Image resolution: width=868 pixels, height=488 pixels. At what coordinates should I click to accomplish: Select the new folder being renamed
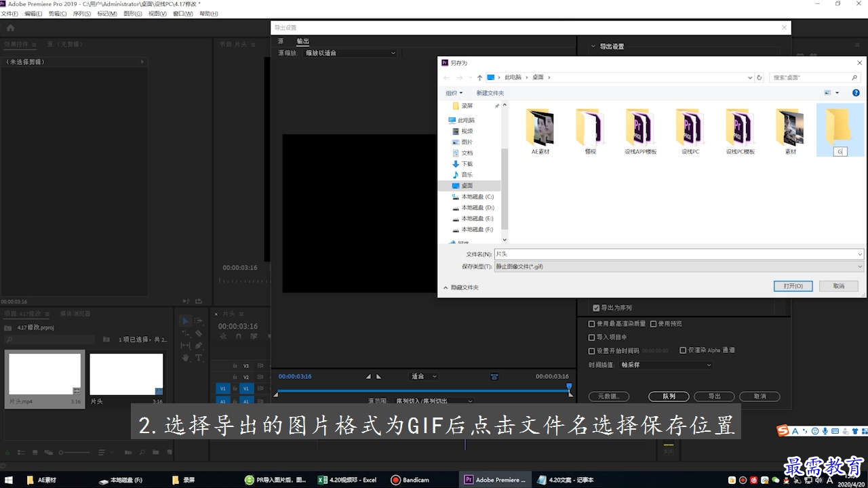(x=840, y=130)
